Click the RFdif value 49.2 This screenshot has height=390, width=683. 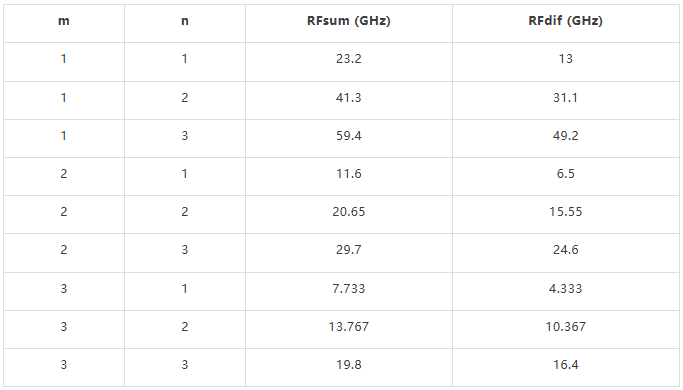565,136
